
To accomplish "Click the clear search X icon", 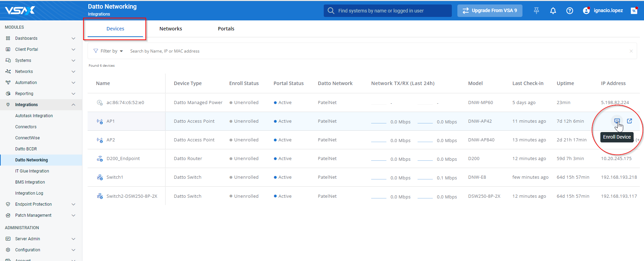I will pyautogui.click(x=631, y=51).
